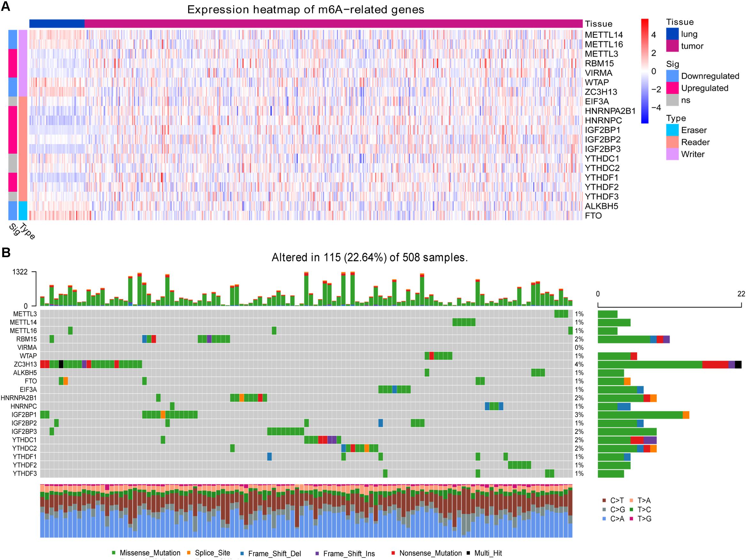This screenshot has width=746, height=560.
Task: Click the lung segment of Tissue bar
Action: pos(57,24)
